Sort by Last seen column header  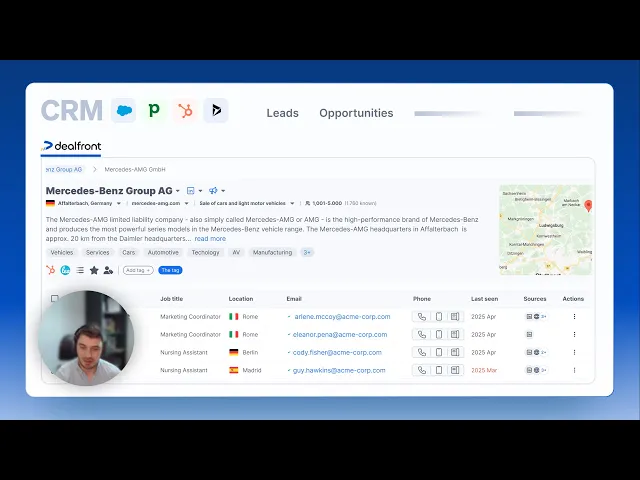[484, 299]
